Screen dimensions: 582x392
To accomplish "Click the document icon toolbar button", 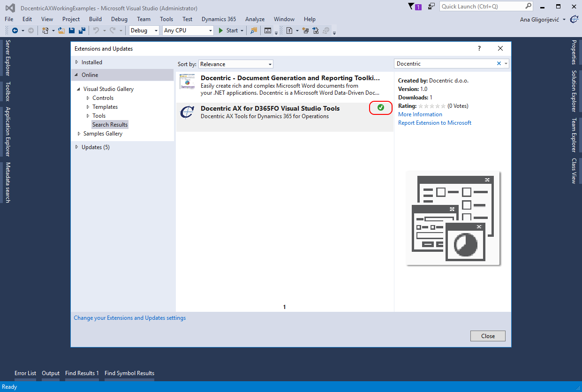I will (x=289, y=30).
